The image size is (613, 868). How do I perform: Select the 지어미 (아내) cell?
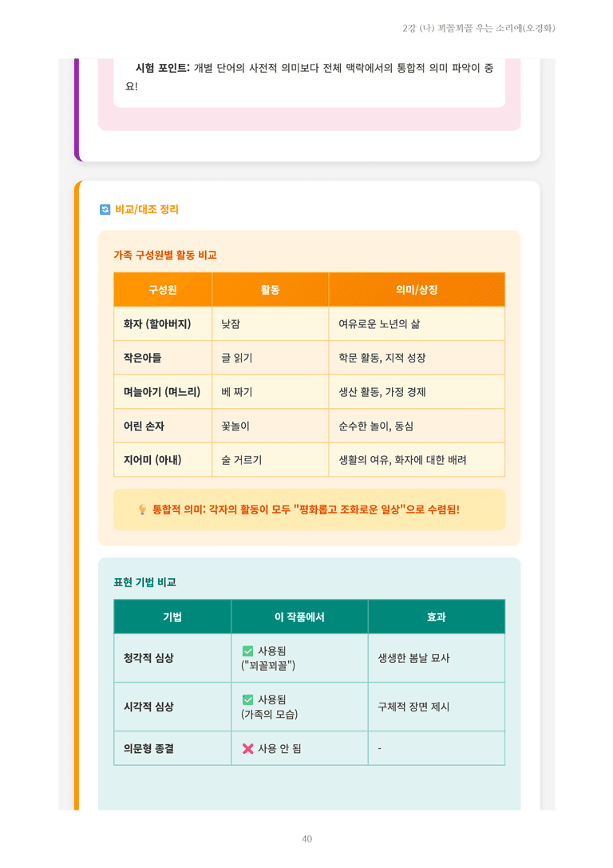(x=163, y=460)
